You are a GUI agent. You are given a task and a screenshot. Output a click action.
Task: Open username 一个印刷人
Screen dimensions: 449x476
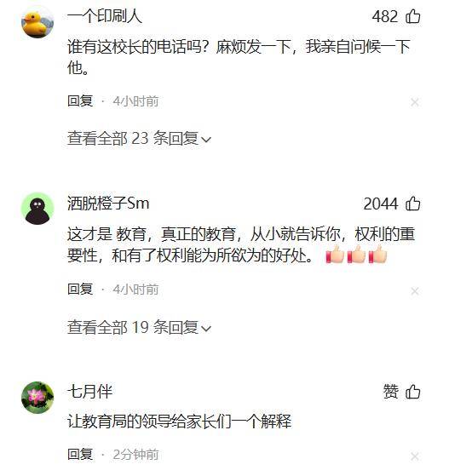pyautogui.click(x=105, y=16)
